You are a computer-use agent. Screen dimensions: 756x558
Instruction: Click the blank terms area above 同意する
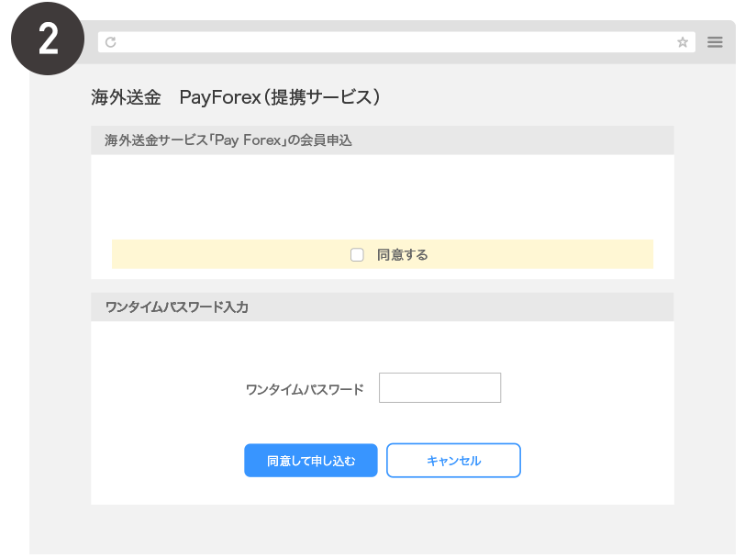point(383,196)
